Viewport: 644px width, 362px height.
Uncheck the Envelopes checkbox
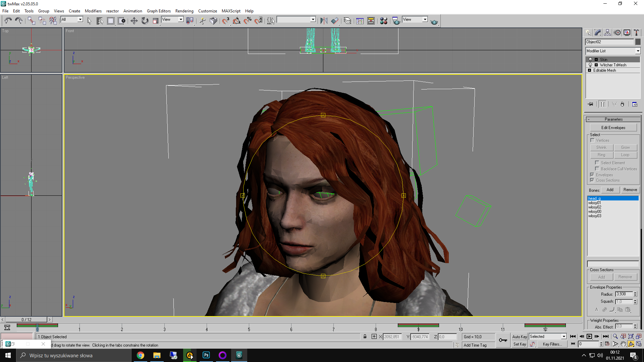point(592,175)
